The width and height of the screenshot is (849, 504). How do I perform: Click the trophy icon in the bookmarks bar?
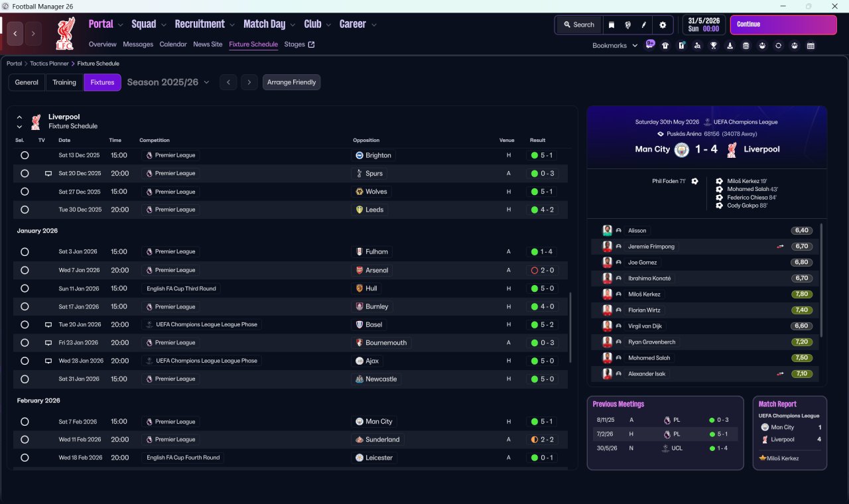tap(714, 46)
